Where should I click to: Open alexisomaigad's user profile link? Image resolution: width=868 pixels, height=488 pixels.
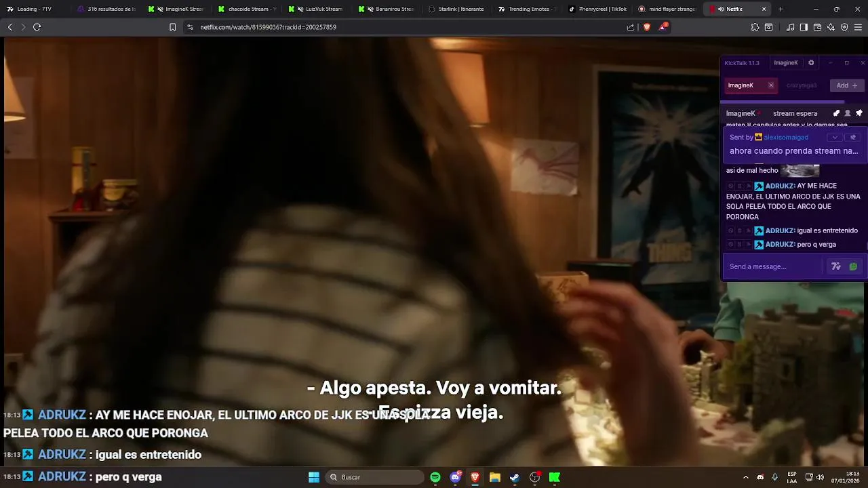pos(786,137)
